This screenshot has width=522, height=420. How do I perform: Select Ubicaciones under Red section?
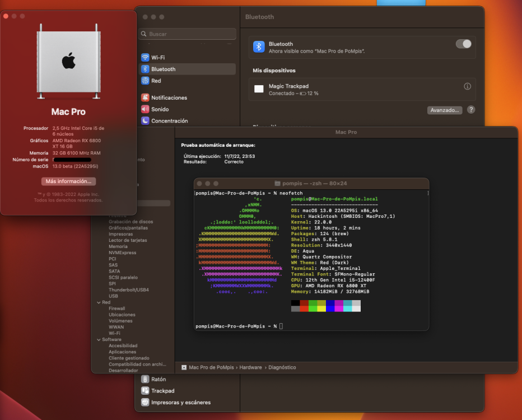pyautogui.click(x=122, y=315)
